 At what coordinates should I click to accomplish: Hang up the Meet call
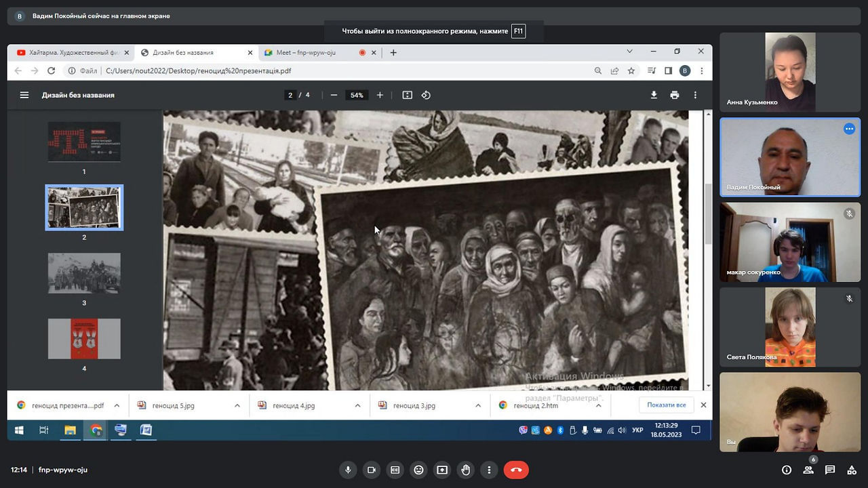pyautogui.click(x=516, y=470)
